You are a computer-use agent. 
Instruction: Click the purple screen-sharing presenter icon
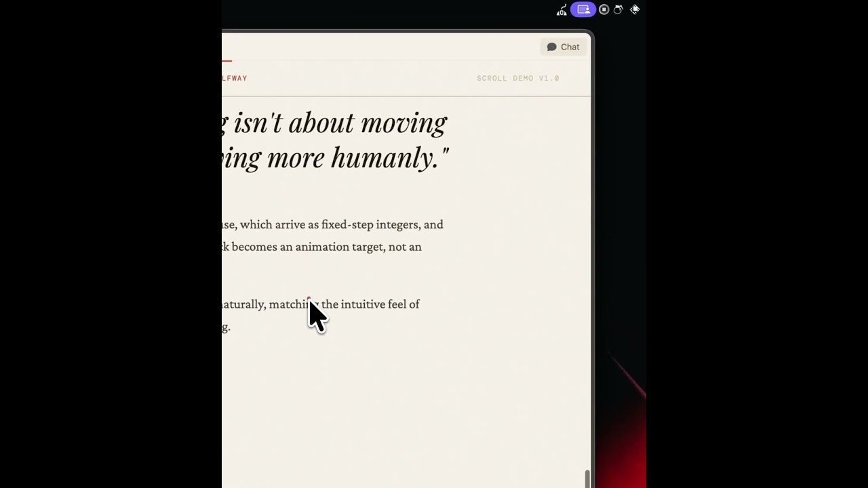[x=583, y=9]
